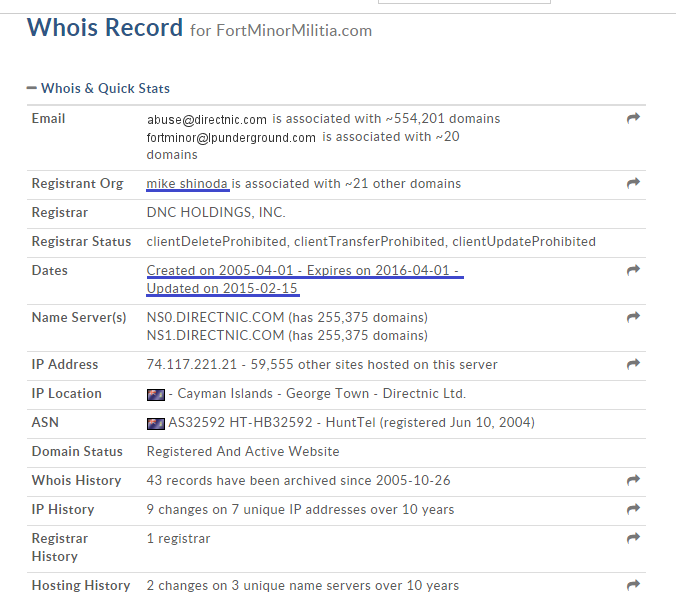Select the fortminor@lpunderground.com email address
Viewport: 676px width, 600px height.
tap(231, 138)
